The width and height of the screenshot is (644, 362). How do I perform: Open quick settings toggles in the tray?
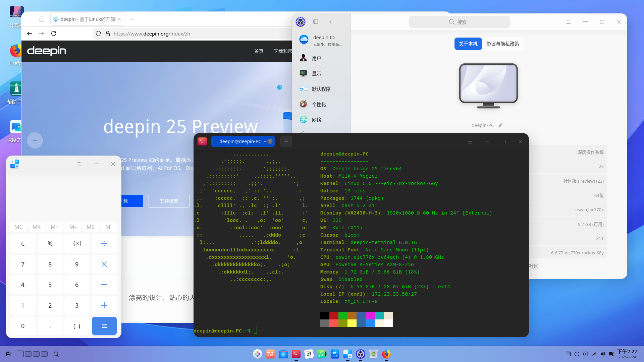[611, 354]
